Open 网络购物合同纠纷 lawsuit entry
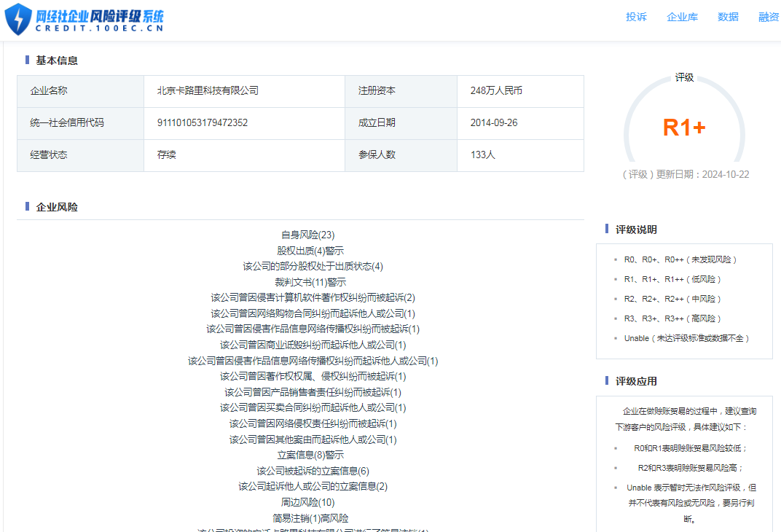 point(313,313)
